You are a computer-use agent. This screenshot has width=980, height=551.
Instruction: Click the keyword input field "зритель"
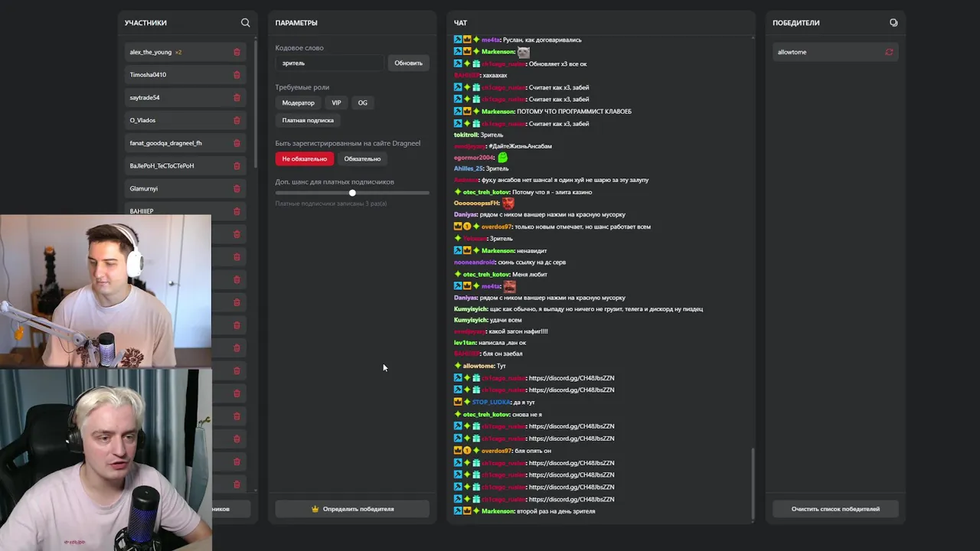329,63
